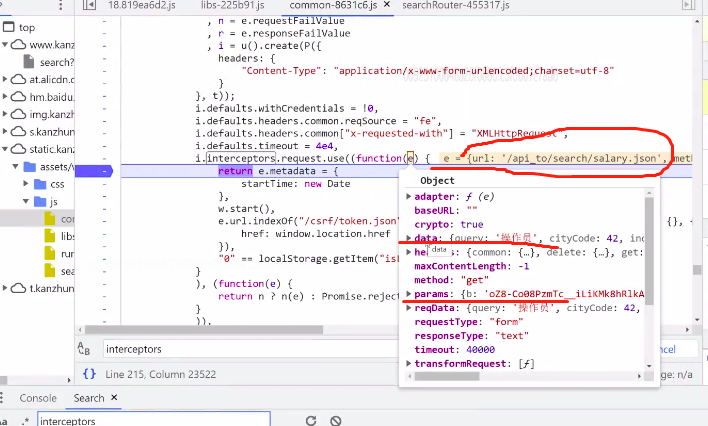
Task: Click the clear search results icon
Action: pyautogui.click(x=335, y=421)
